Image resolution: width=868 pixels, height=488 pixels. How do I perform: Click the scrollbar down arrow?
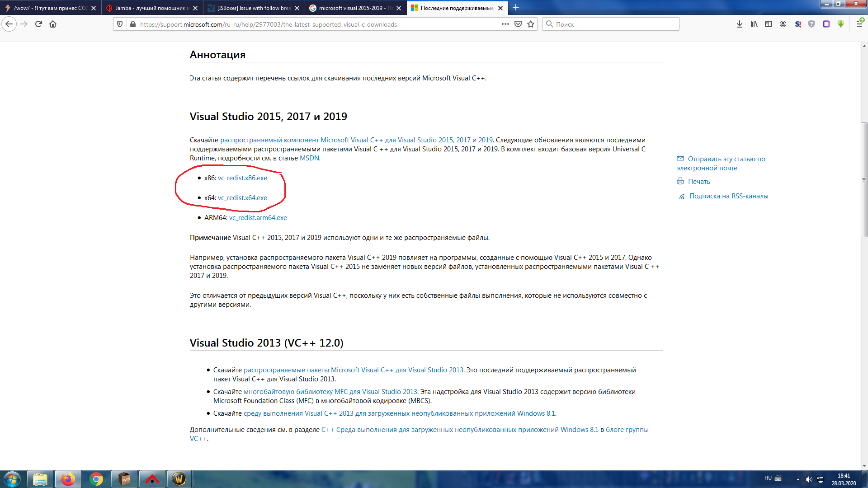tap(864, 466)
